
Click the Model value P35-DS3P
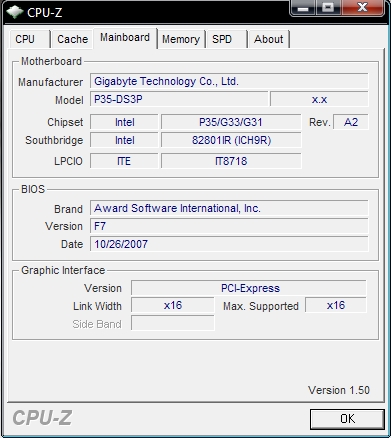pos(179,99)
